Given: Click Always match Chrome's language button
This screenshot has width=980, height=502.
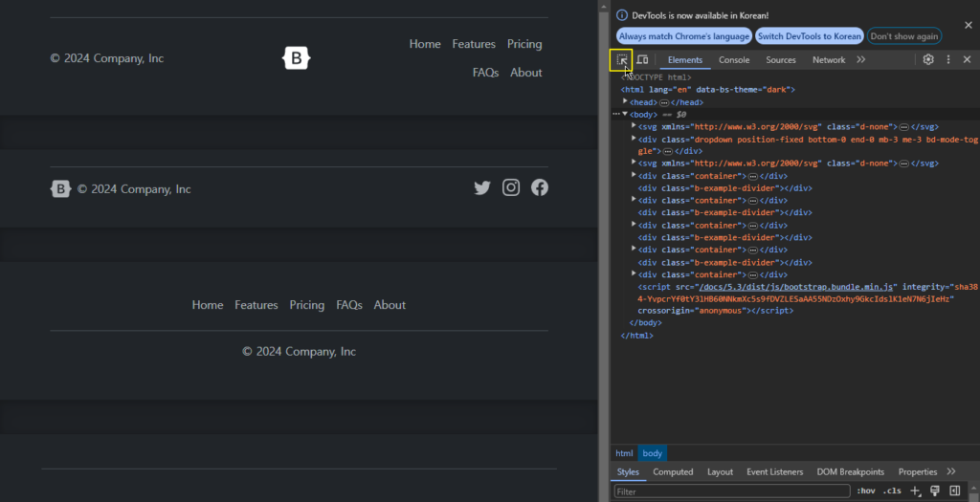Looking at the screenshot, I should (x=683, y=36).
